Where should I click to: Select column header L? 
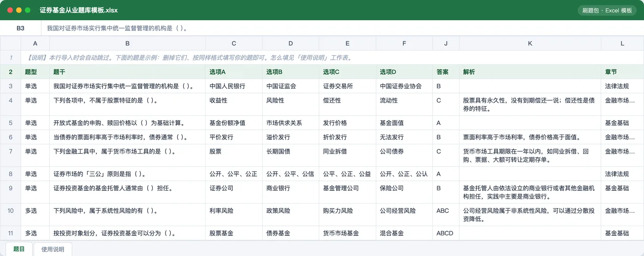622,43
